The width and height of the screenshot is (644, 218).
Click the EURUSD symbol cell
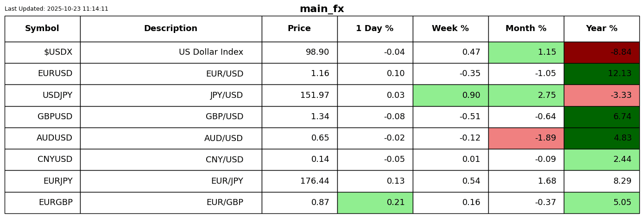42,74
